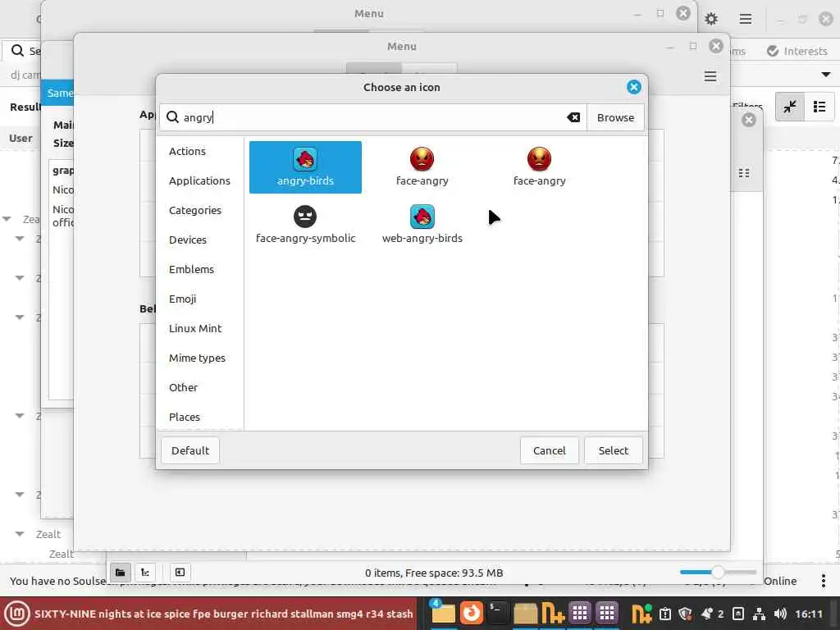This screenshot has height=630, width=840.
Task: Close the Choose an icon dialog
Action: tap(634, 87)
